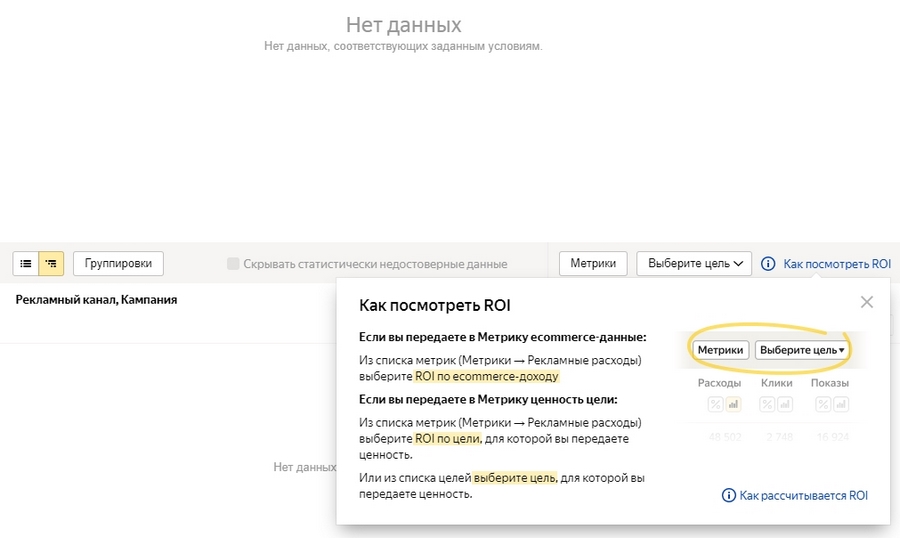Click the Клики column label in illustration
The height and width of the screenshot is (538, 900).
(777, 383)
